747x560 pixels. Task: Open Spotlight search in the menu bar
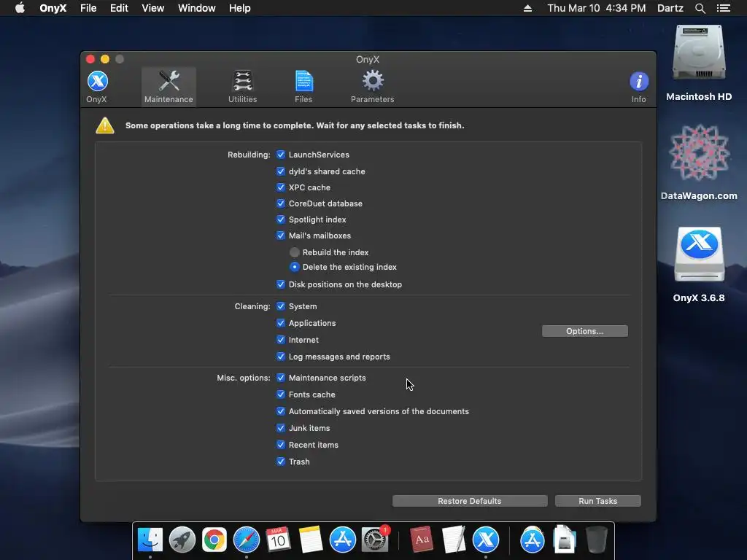(700, 8)
